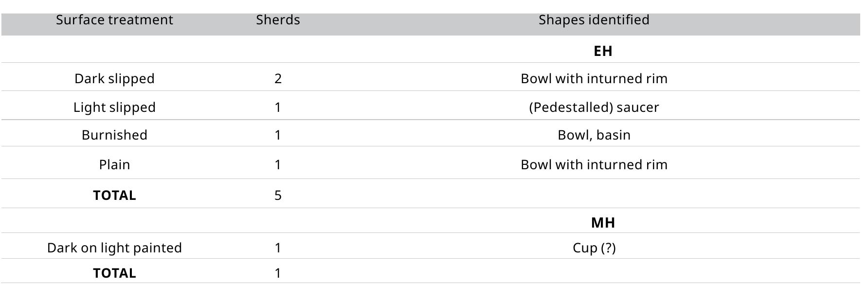Click the sherd count for Burnished row
This screenshot has height=284, width=868.
278,135
